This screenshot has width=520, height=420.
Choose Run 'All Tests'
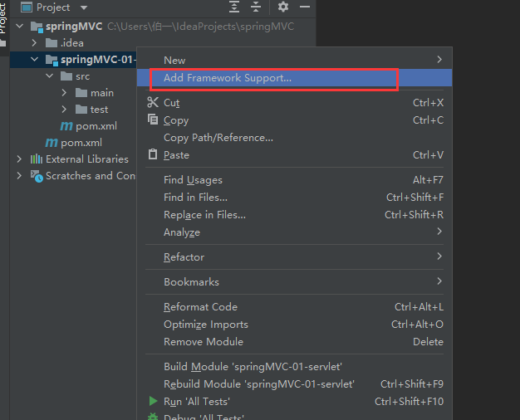(x=295, y=402)
